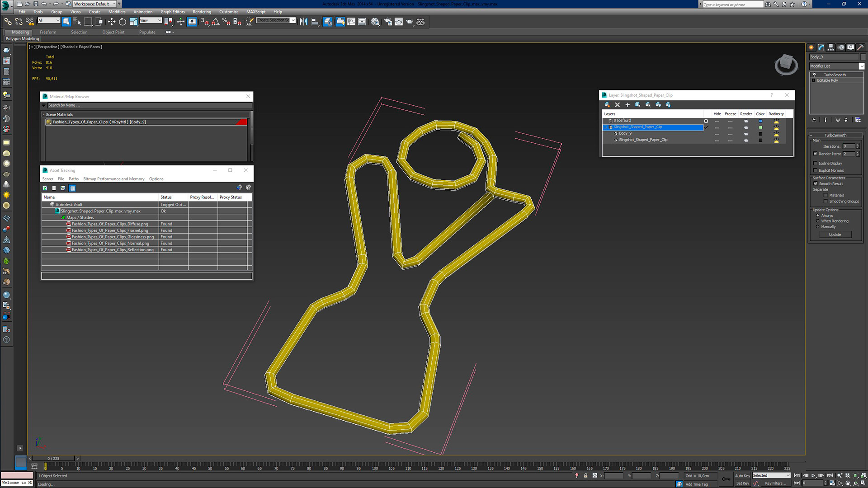Image resolution: width=868 pixels, height=488 pixels.
Task: Open the Curve Editor icon
Action: pyautogui.click(x=351, y=21)
